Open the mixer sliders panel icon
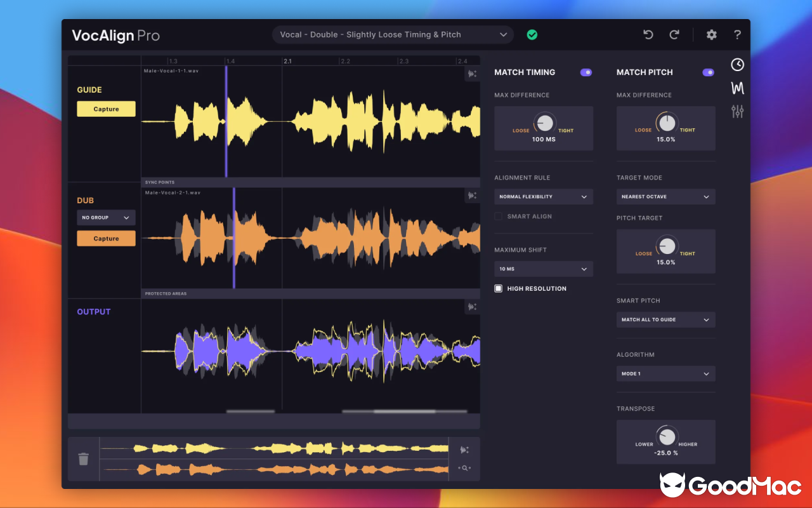The image size is (812, 508). pyautogui.click(x=737, y=111)
